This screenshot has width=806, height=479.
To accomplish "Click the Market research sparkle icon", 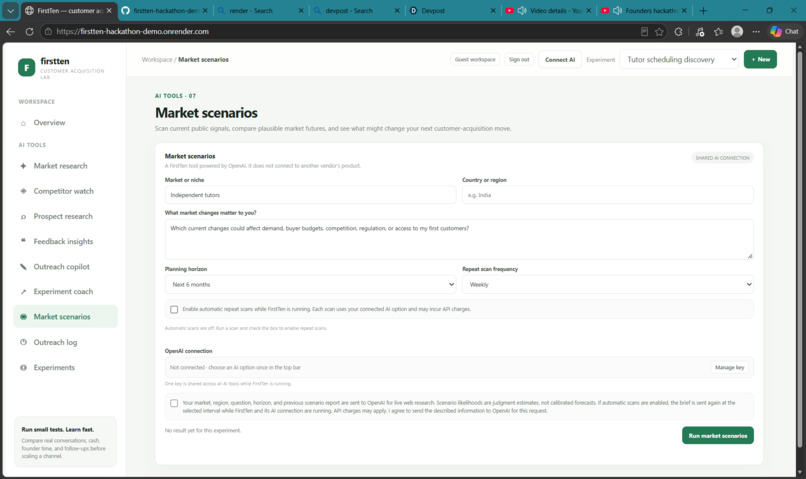I will point(23,166).
